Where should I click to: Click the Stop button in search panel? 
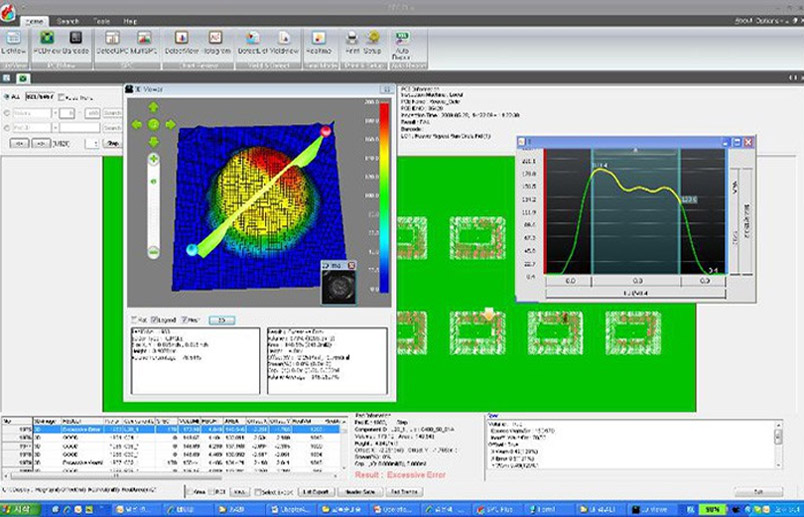point(114,143)
